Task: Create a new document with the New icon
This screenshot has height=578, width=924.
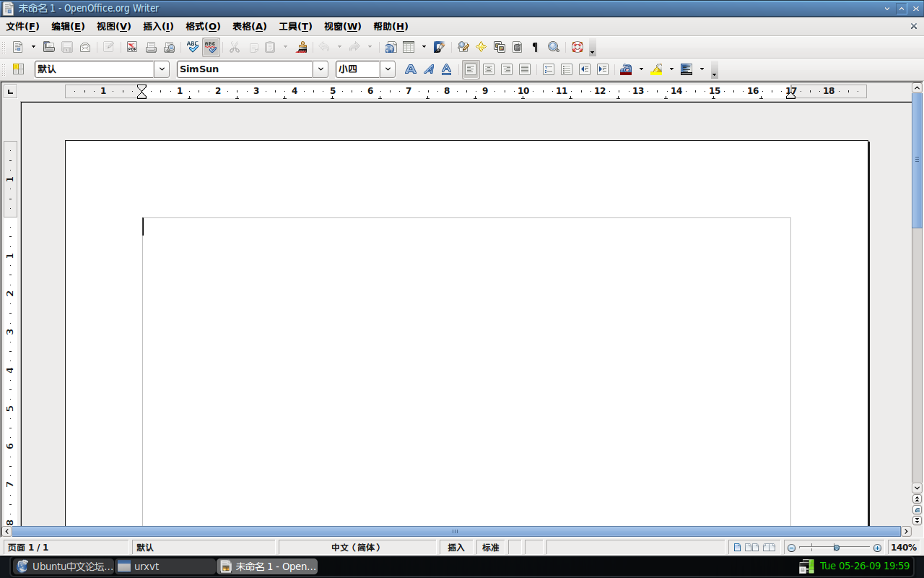Action: pos(18,47)
